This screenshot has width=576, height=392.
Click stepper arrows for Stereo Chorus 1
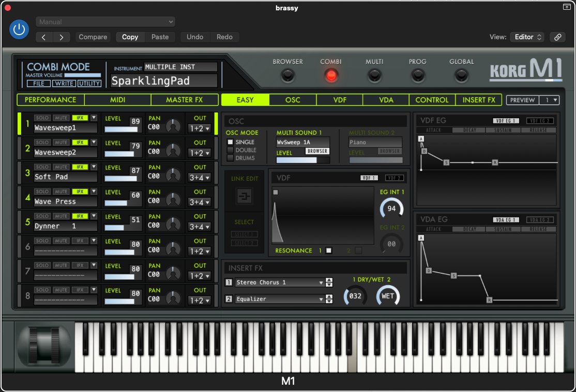[x=329, y=283]
